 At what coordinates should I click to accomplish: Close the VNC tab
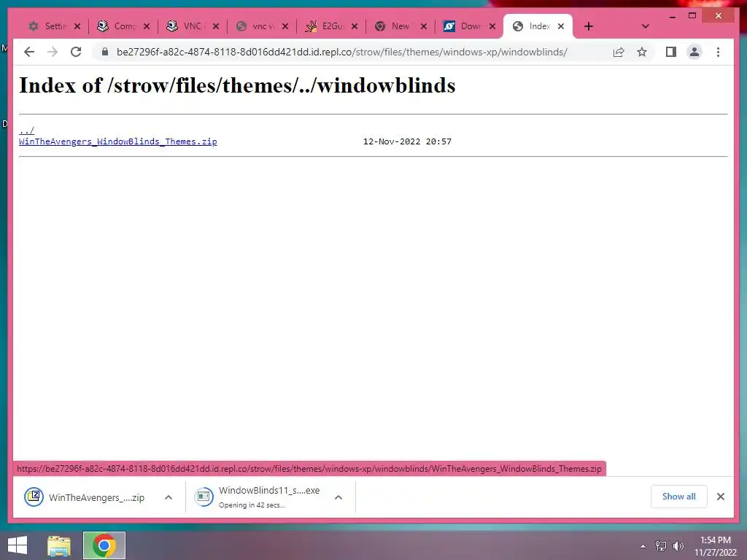pos(216,26)
